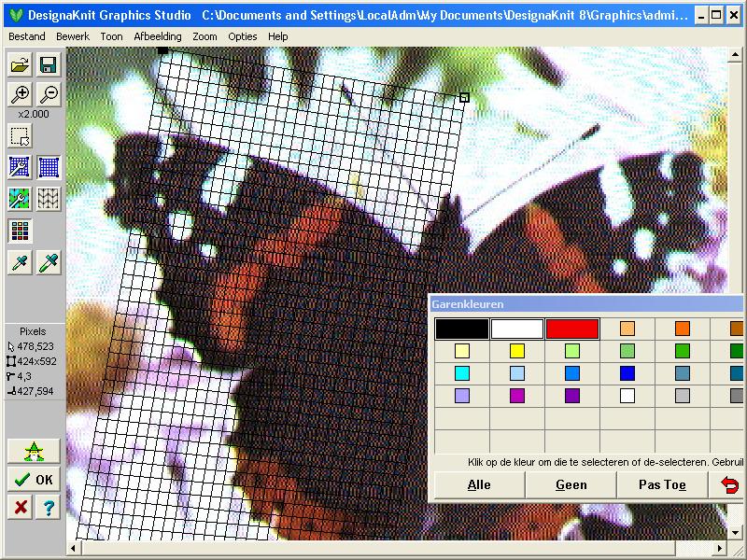Open the Bestand menu
The image size is (747, 560).
click(x=27, y=36)
